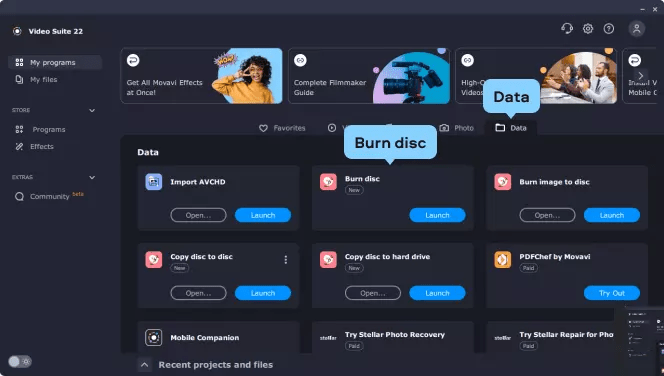
Task: Open Complete Filmmaker Guide banner
Action: [x=369, y=76]
